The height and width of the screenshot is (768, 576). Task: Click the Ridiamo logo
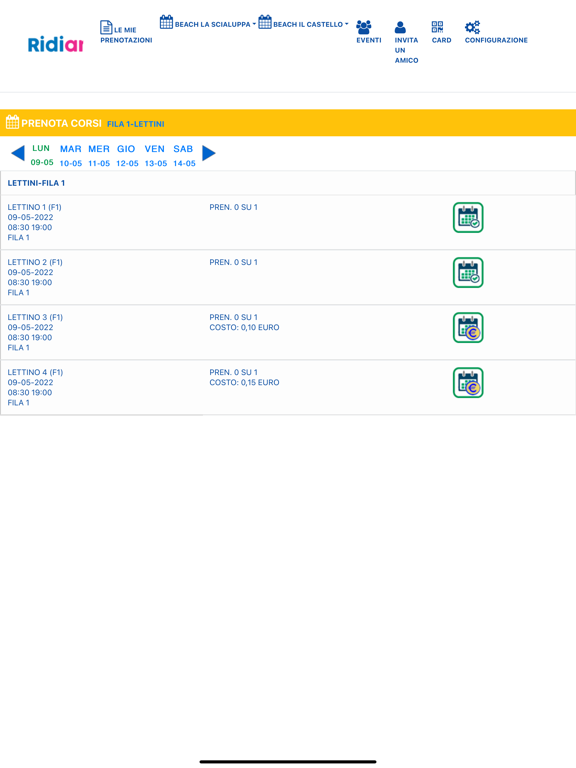[x=55, y=45]
